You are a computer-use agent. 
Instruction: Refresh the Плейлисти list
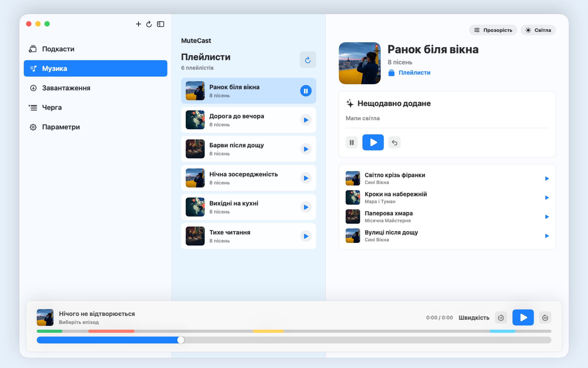tap(308, 60)
